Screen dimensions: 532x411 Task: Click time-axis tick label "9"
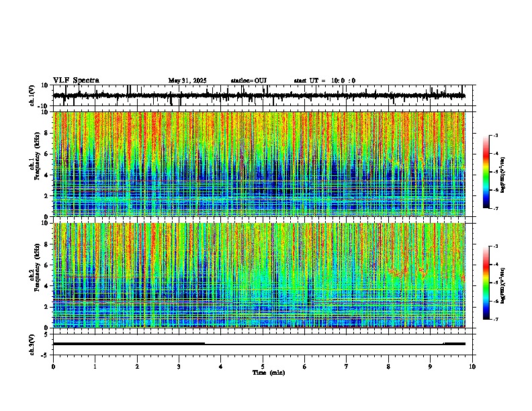click(x=430, y=367)
